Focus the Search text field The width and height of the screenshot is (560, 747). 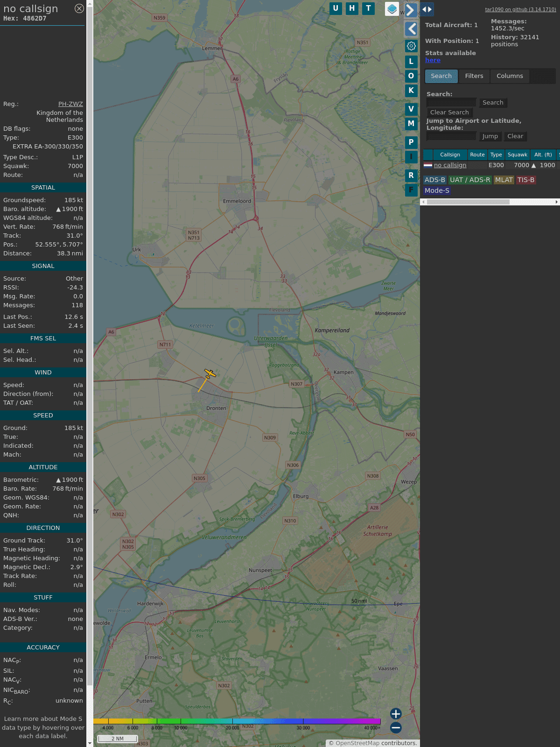452,103
